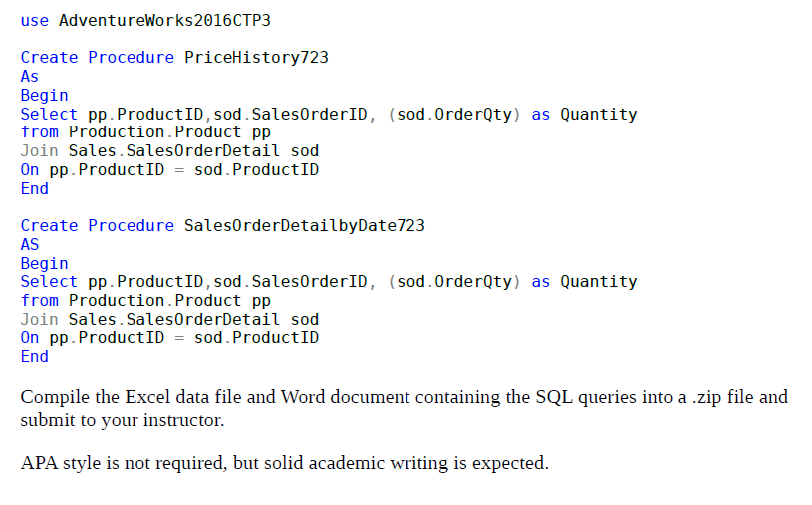Click End closing the PriceHistory723 procedure
This screenshot has height=505, width=812.
(x=34, y=188)
